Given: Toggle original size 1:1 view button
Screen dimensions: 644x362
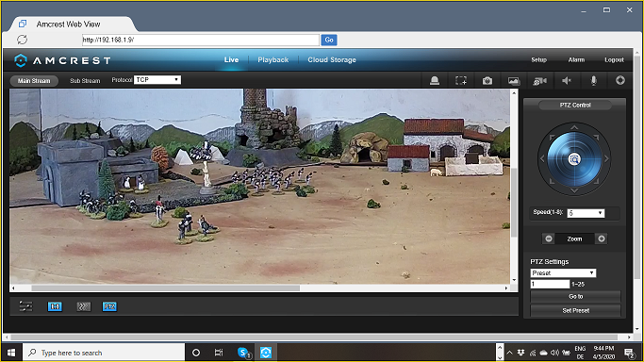Looking at the screenshot, I should coord(55,306).
